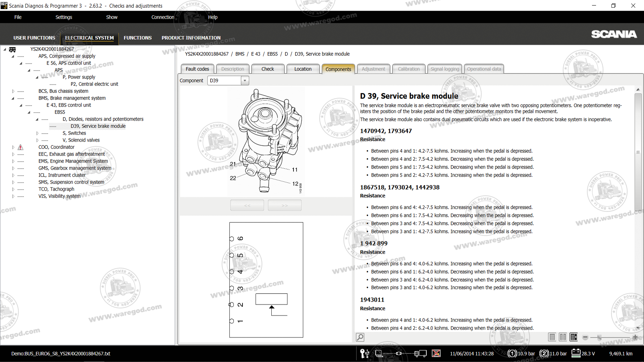Click the zoom in plus icon
Image resolution: width=644 pixels, height=362 pixels.
coord(635,338)
